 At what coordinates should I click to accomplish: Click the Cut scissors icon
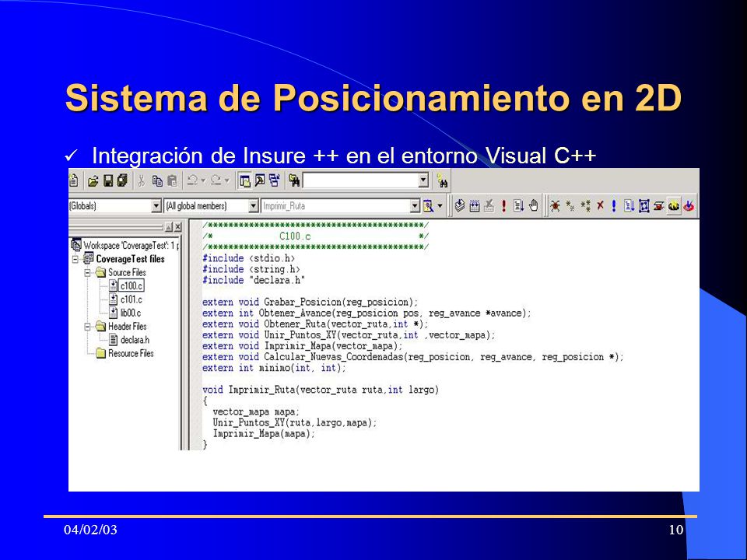tap(142, 181)
